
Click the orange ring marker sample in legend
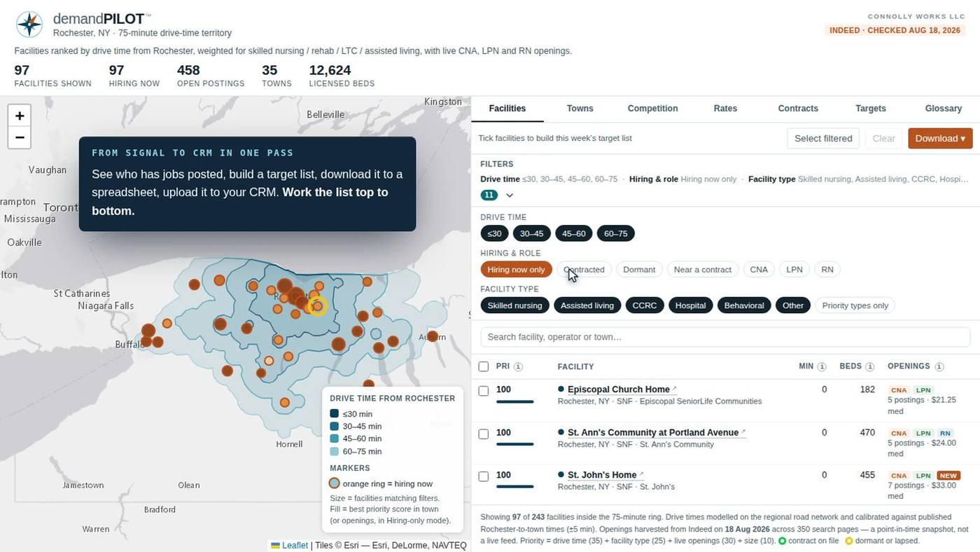pyautogui.click(x=335, y=483)
